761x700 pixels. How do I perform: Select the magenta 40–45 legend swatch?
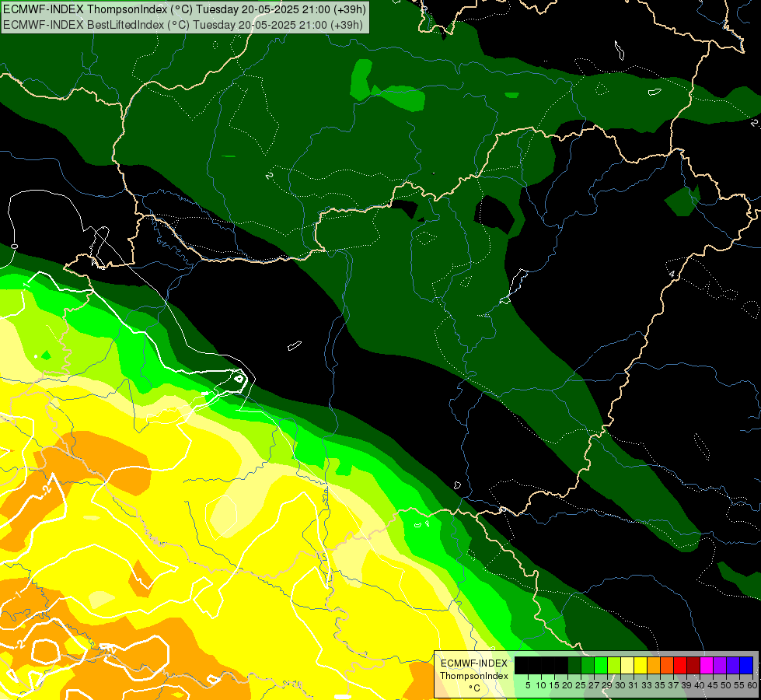click(x=707, y=665)
